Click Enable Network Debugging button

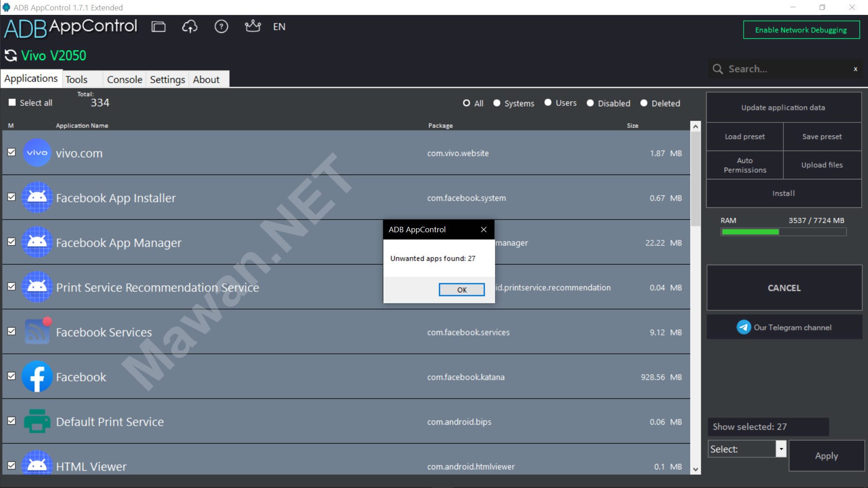[x=801, y=30]
